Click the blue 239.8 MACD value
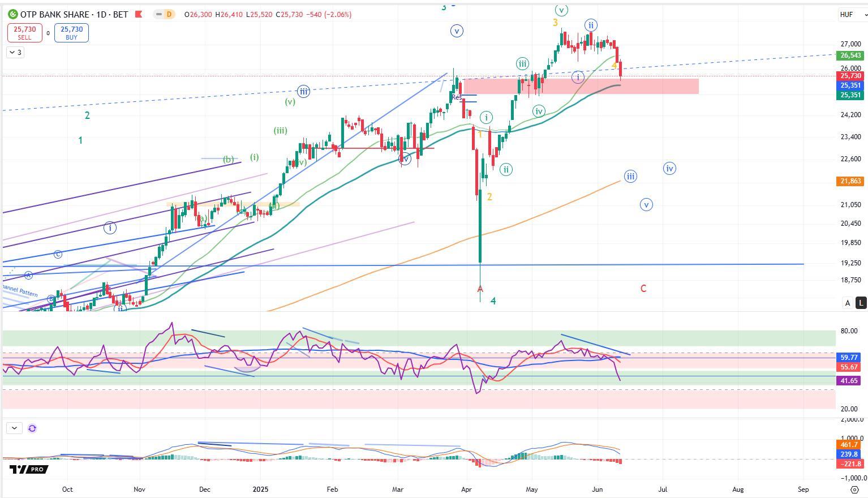The height and width of the screenshot is (498, 868). coord(849,454)
